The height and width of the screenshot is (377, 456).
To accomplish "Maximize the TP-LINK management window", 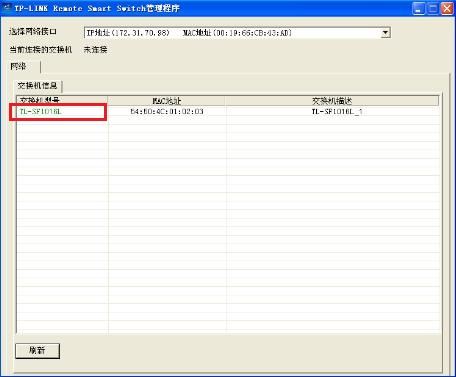I will click(432, 8).
